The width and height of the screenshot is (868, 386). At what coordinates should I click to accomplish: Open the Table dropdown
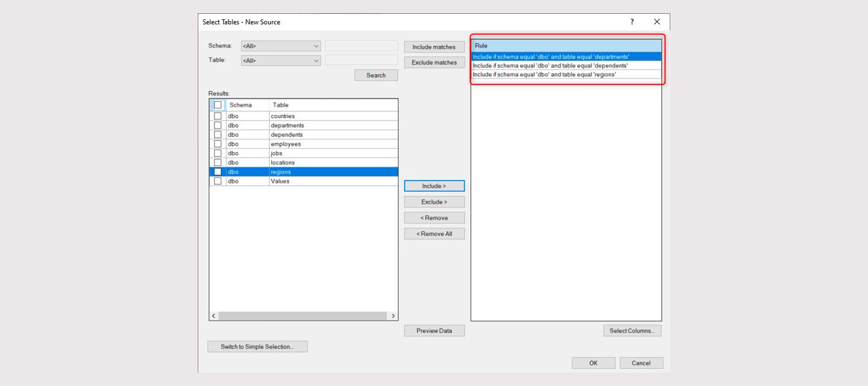[281, 60]
